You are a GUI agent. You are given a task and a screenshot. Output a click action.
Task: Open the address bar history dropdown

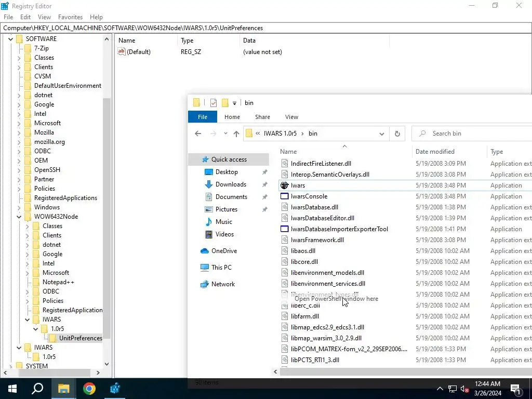tap(382, 134)
